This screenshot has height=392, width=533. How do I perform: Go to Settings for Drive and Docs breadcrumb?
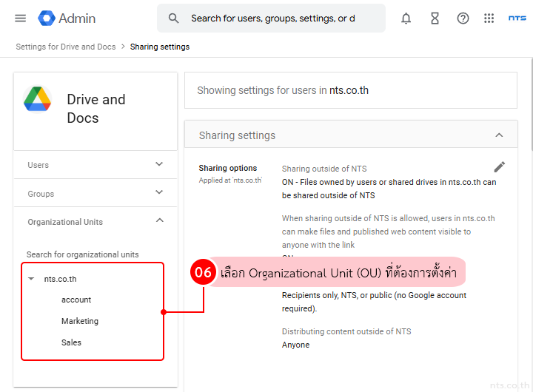pyautogui.click(x=66, y=47)
